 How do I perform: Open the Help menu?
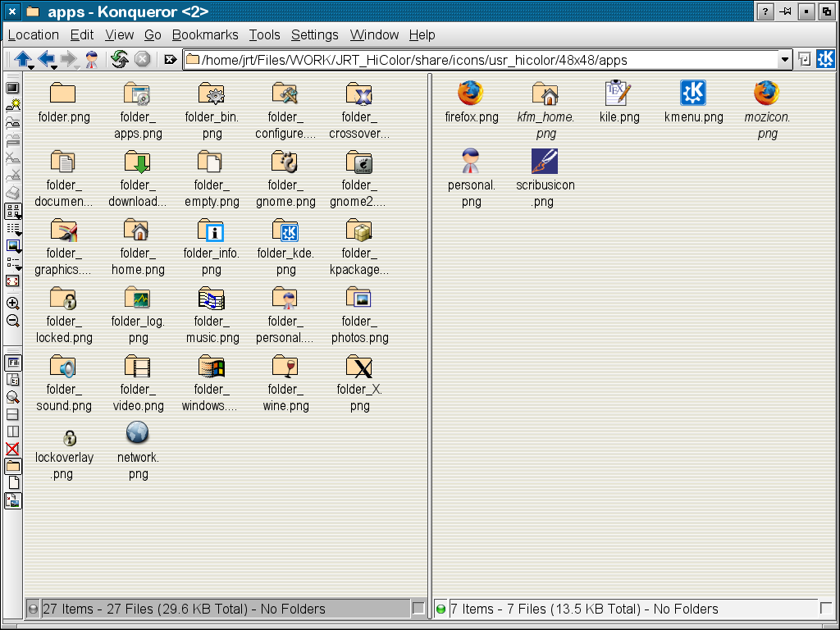[422, 34]
